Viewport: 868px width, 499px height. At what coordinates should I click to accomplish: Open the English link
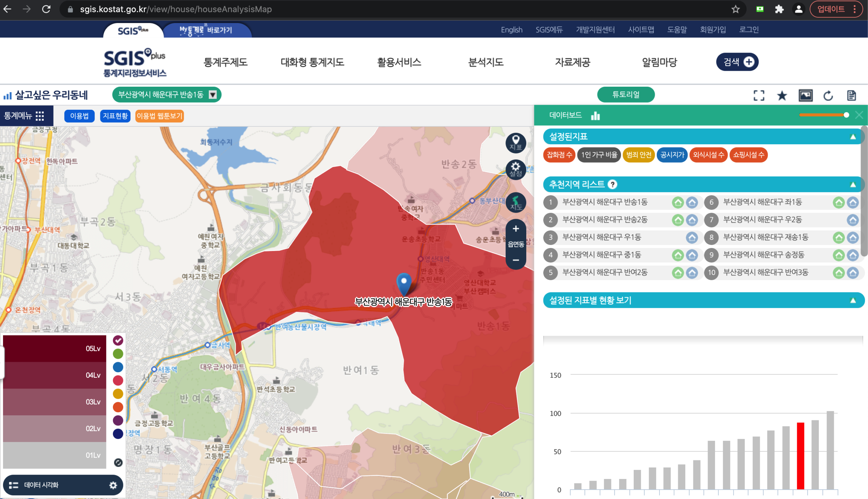(511, 30)
